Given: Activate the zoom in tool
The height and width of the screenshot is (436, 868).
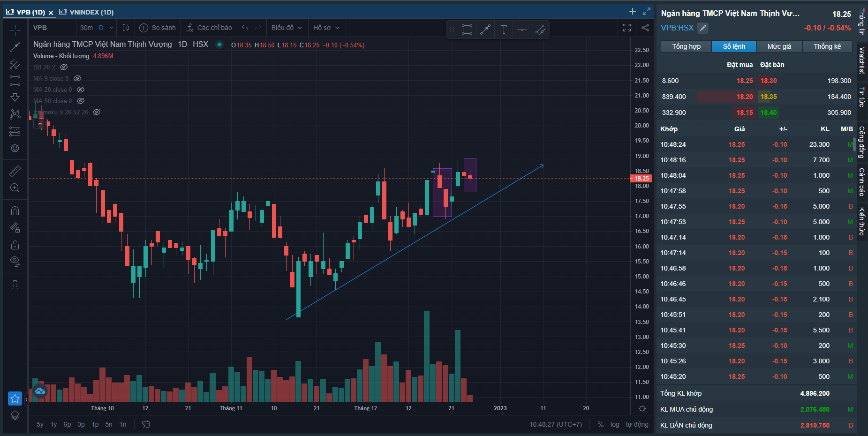Looking at the screenshot, I should [15, 188].
